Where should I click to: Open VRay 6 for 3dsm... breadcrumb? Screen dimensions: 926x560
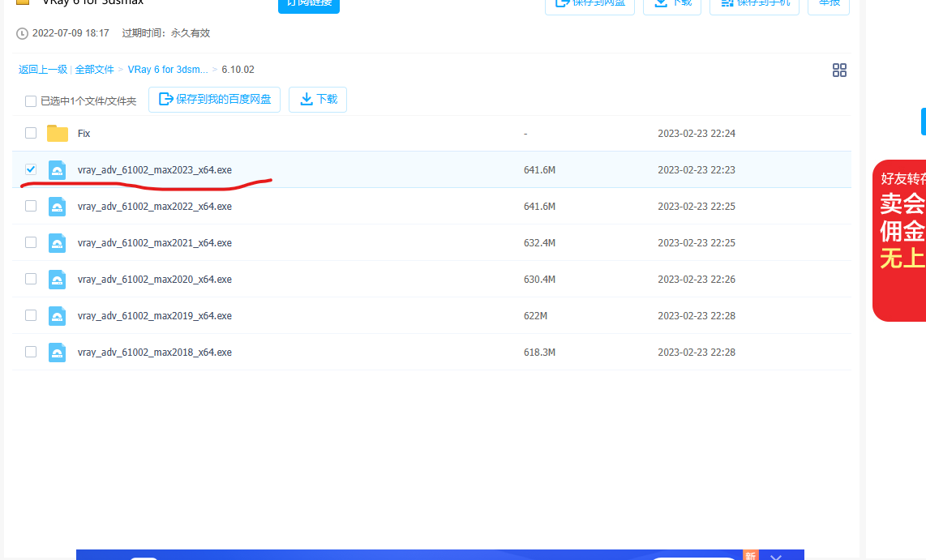168,70
